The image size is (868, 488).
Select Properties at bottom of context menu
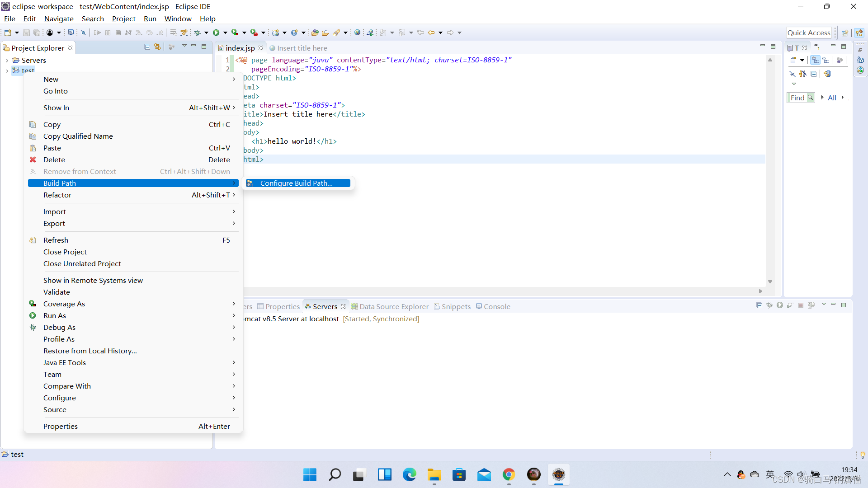tap(60, 426)
